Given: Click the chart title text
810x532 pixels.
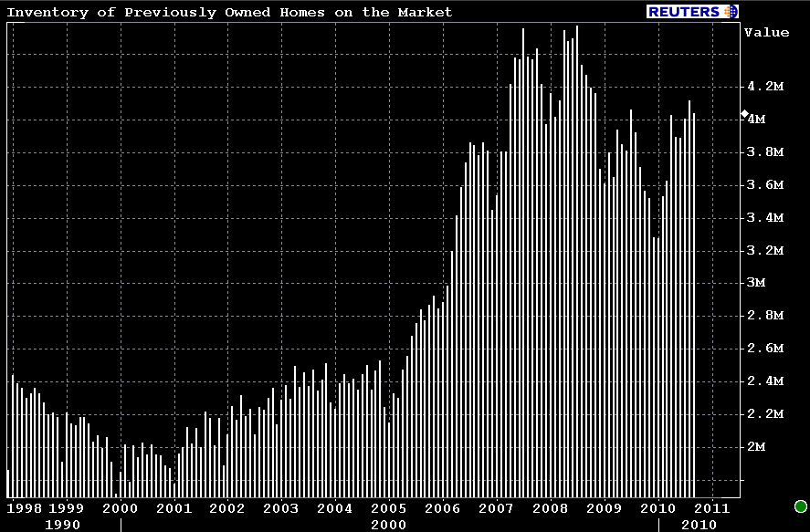Looking at the screenshot, I should click(229, 12).
